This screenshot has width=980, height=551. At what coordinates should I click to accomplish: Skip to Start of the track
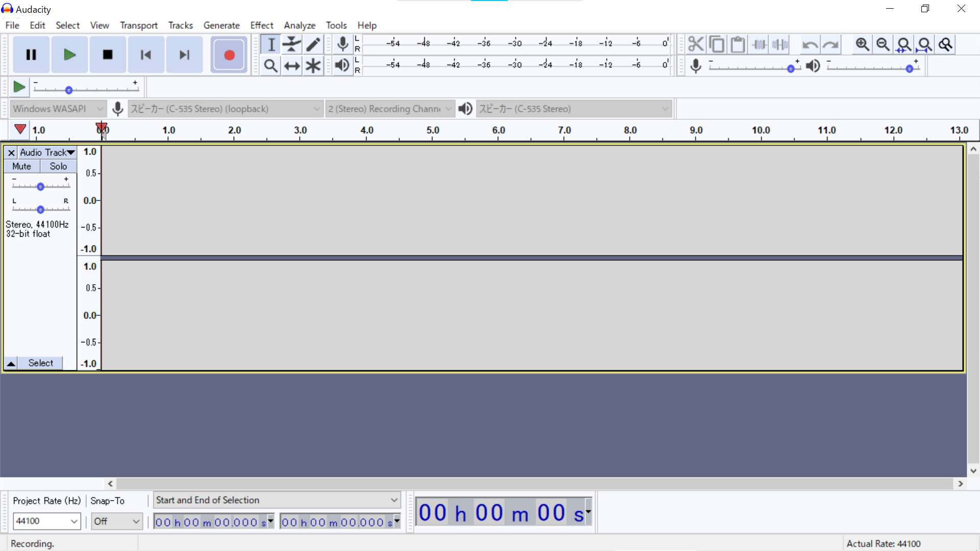[146, 55]
